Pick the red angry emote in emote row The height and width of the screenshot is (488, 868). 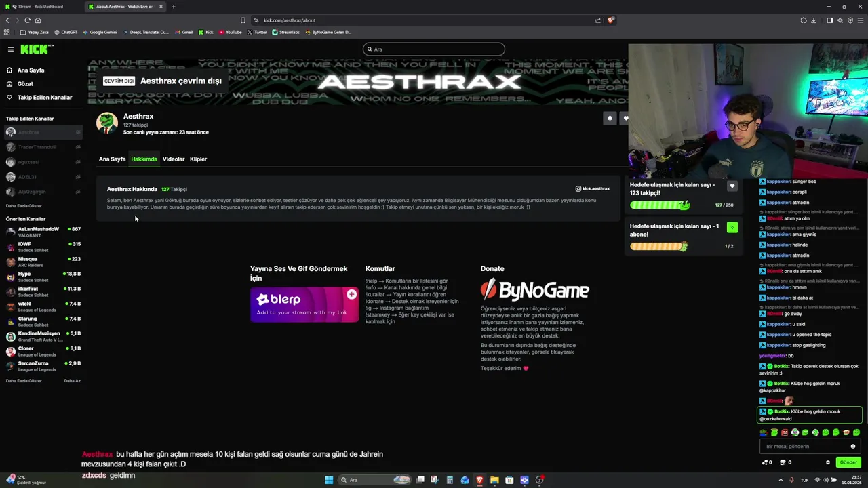[x=785, y=432]
